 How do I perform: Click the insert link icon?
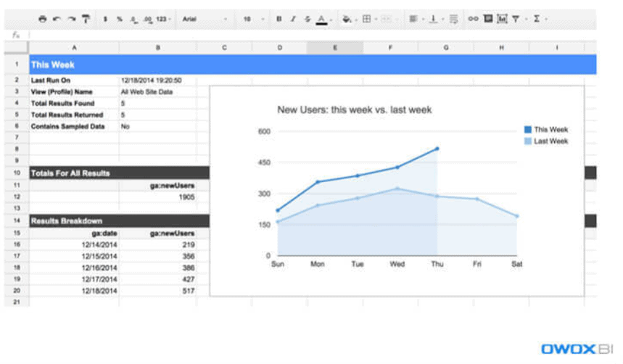[473, 19]
